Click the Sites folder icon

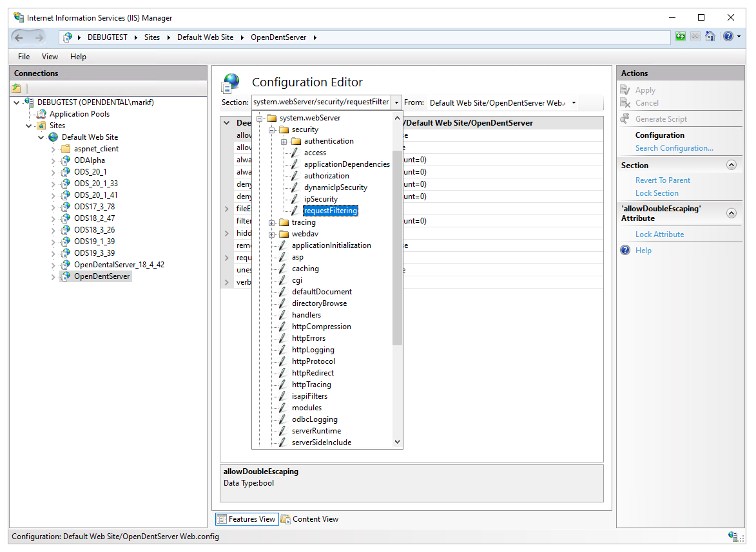[42, 126]
